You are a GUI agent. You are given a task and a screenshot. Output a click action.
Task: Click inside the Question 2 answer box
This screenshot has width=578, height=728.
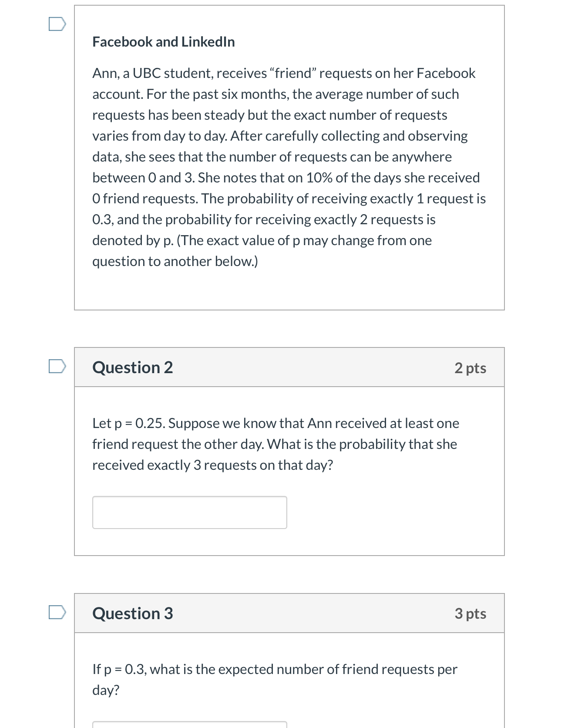coord(189,512)
